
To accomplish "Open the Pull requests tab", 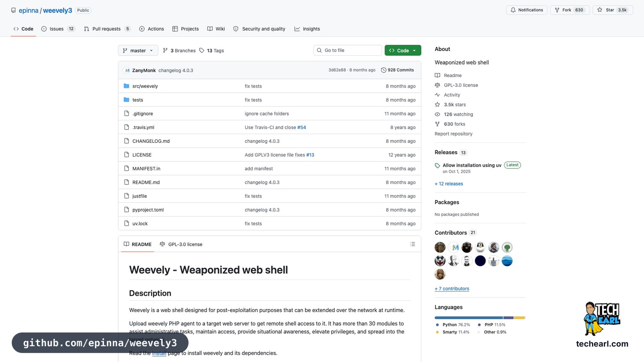I will tap(107, 29).
